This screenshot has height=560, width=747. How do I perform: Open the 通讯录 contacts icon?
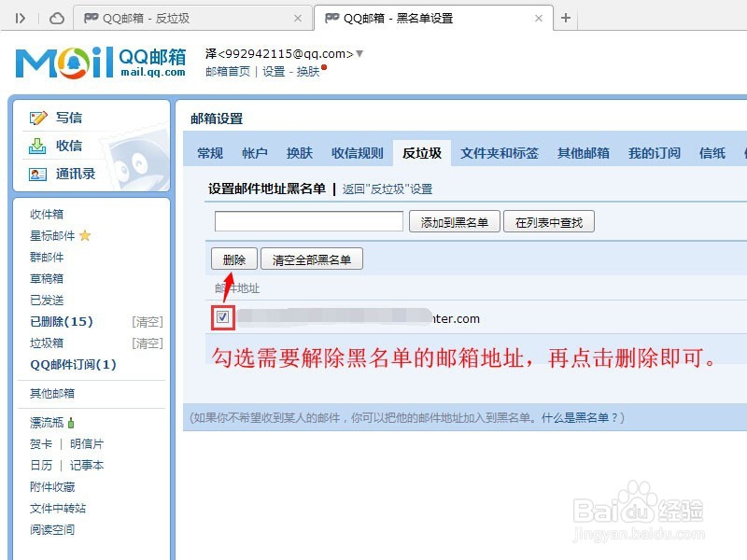click(38, 174)
